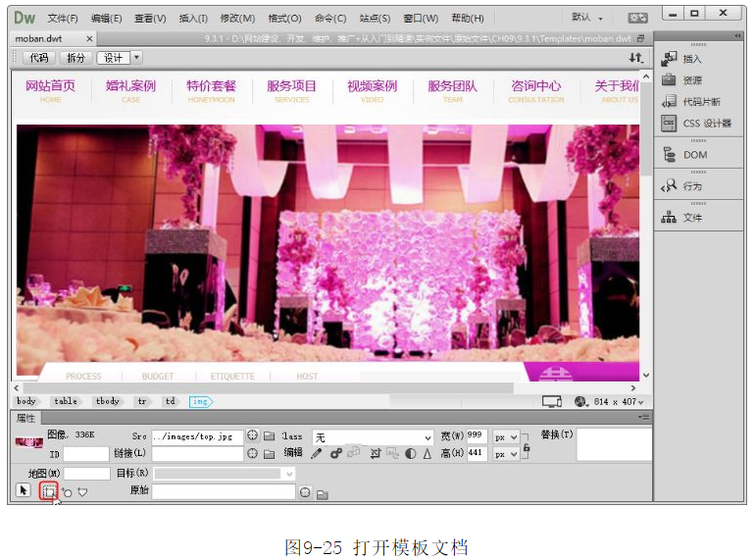The width and height of the screenshot is (755, 560).
Task: Select the moban.dwt document tab
Action: [x=44, y=38]
